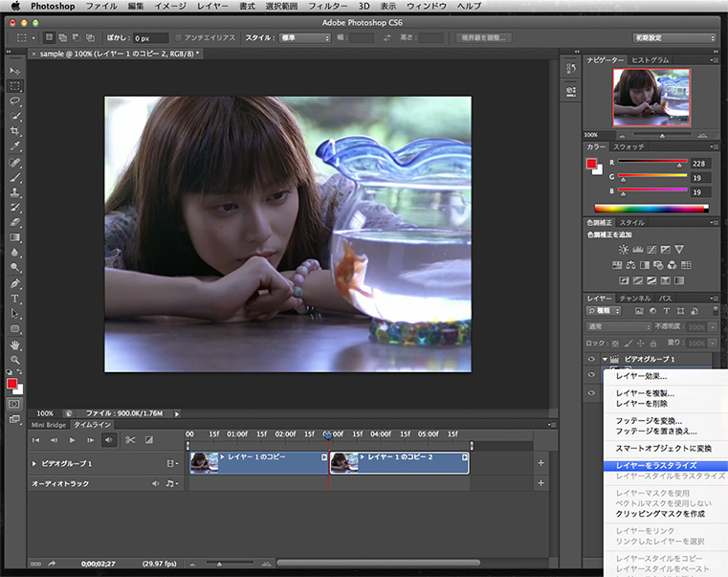Add Channel Mixer adjustment icon
The image size is (728, 577).
point(673,265)
